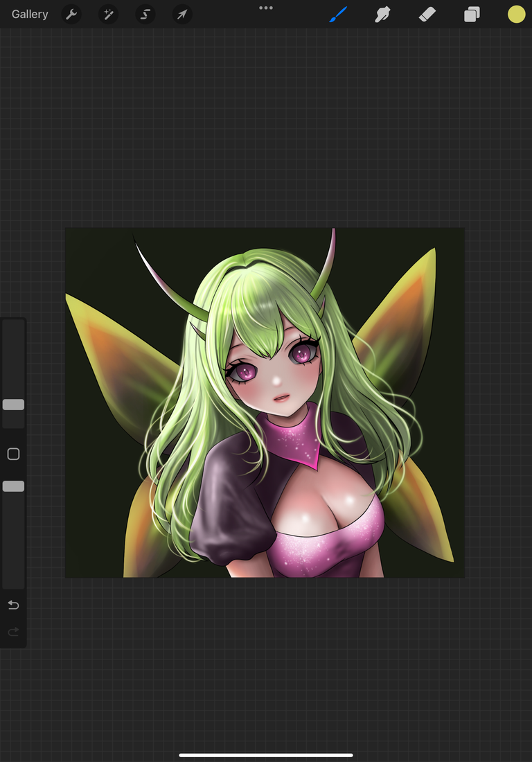Select the Smudge tool
Screen dimensions: 532x762
383,15
